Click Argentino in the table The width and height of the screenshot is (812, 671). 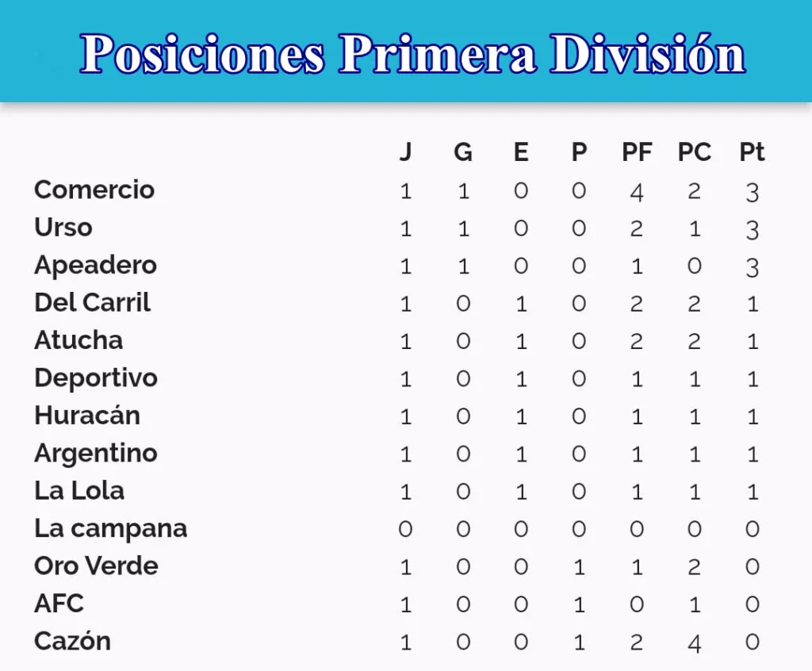click(96, 454)
